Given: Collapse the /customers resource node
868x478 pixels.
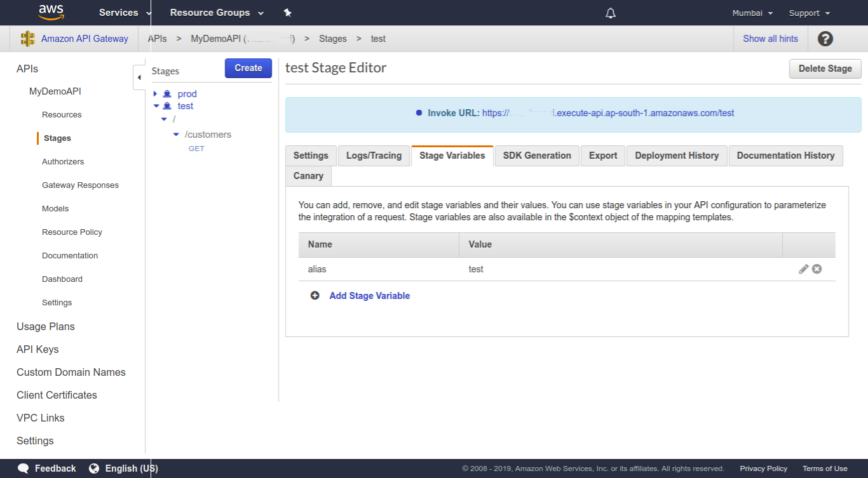Looking at the screenshot, I should coord(176,135).
